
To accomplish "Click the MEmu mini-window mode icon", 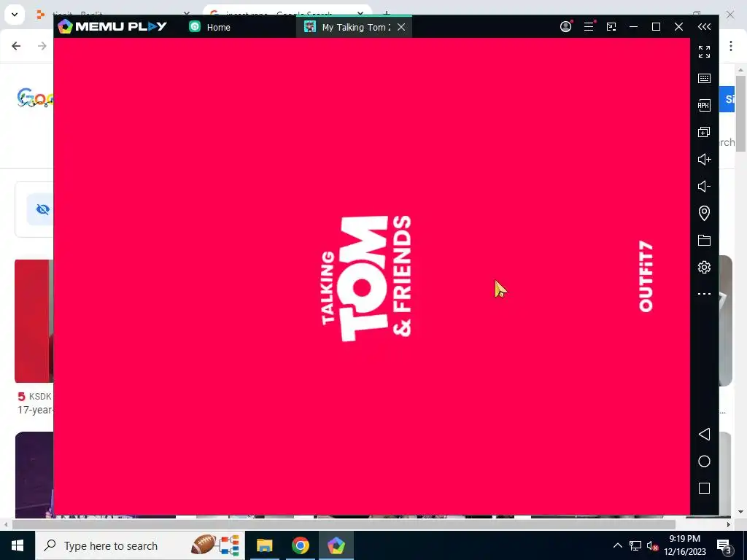I will pyautogui.click(x=611, y=27).
